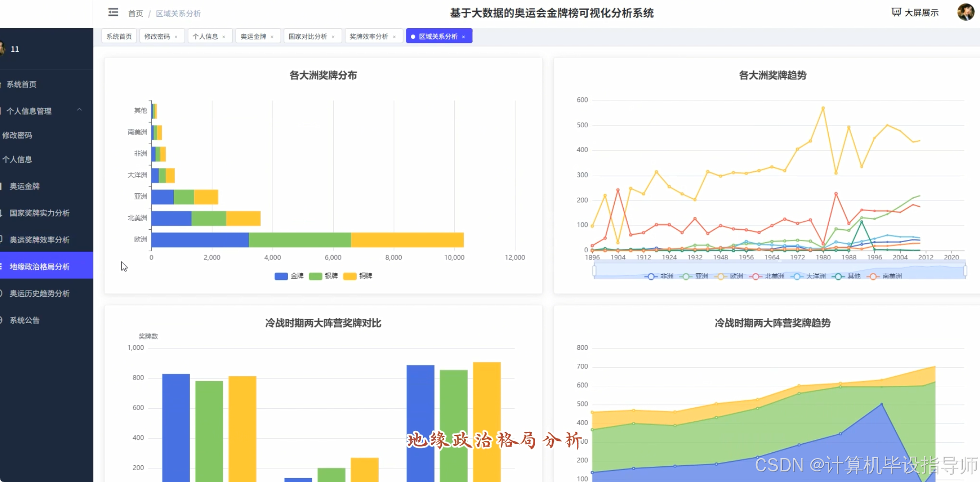Open the user avatar menu

[x=966, y=12]
